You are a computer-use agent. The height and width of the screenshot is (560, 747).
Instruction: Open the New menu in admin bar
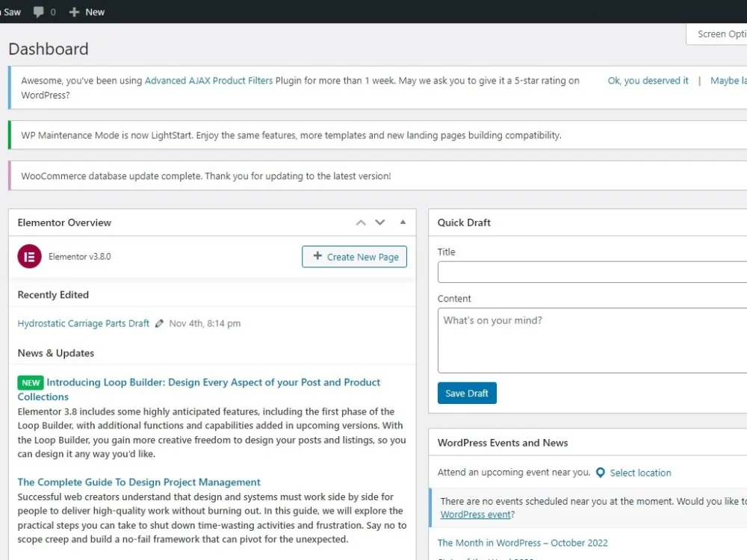[x=87, y=12]
